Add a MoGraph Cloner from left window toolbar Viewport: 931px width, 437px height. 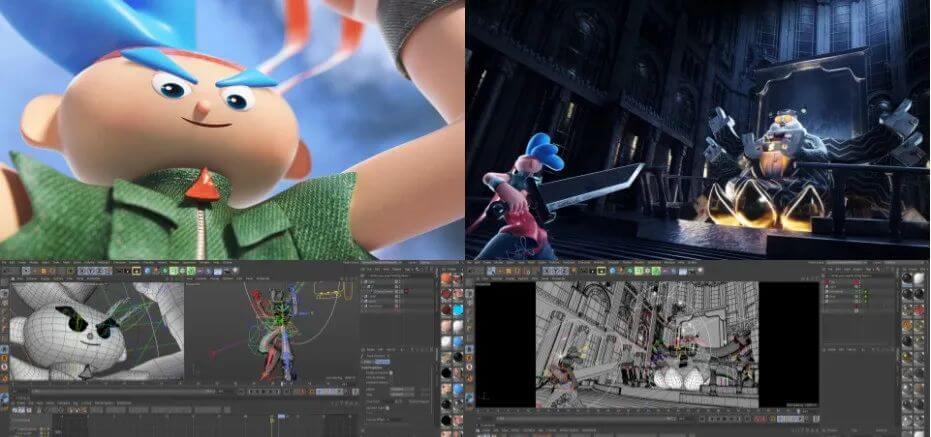(182, 271)
